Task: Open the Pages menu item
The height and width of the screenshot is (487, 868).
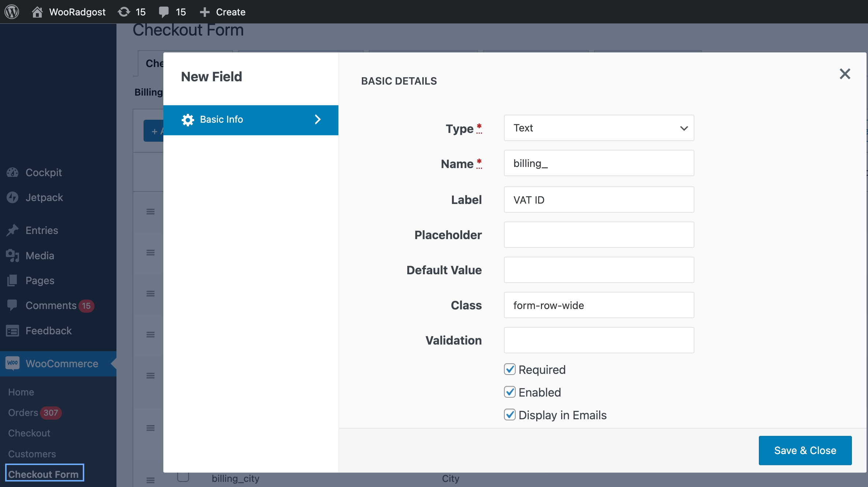Action: [x=40, y=280]
